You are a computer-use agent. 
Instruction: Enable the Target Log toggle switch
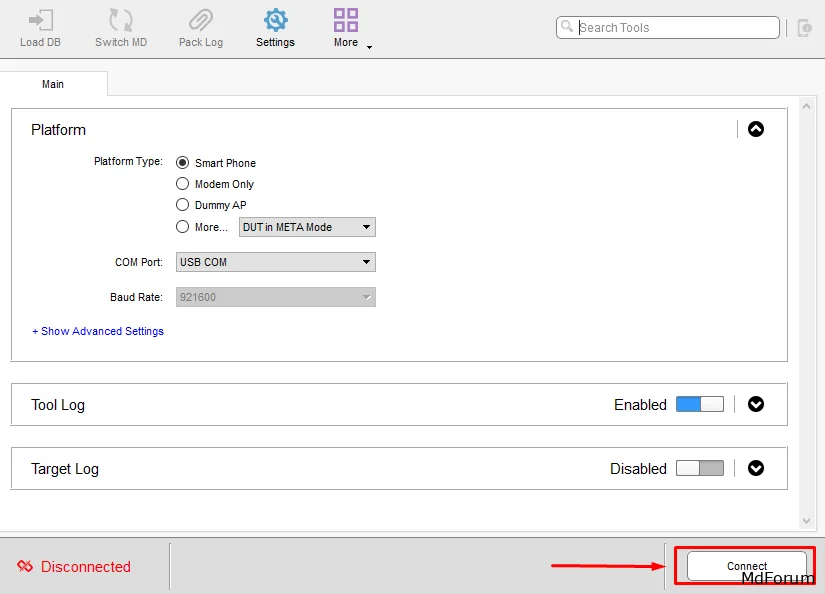(699, 468)
